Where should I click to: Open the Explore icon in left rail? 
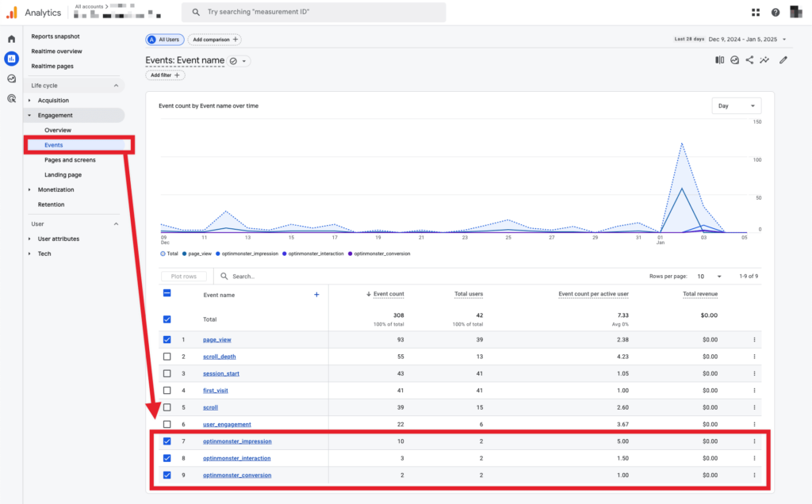(x=11, y=78)
